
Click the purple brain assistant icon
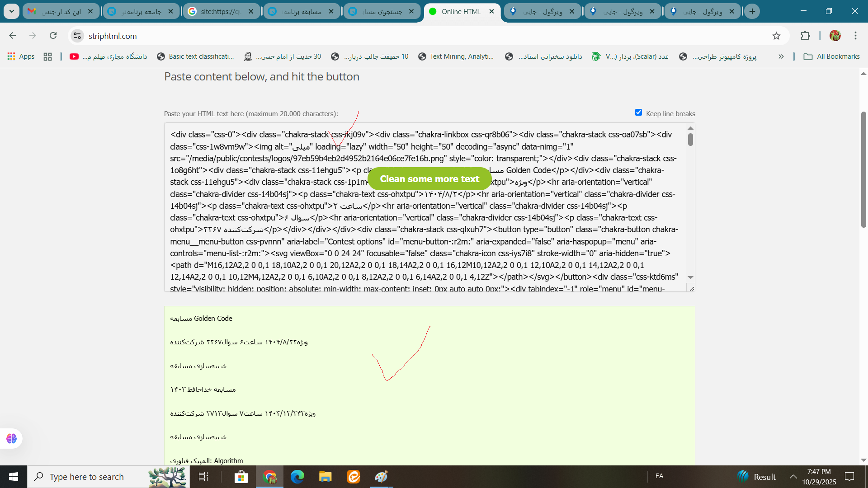[11, 438]
